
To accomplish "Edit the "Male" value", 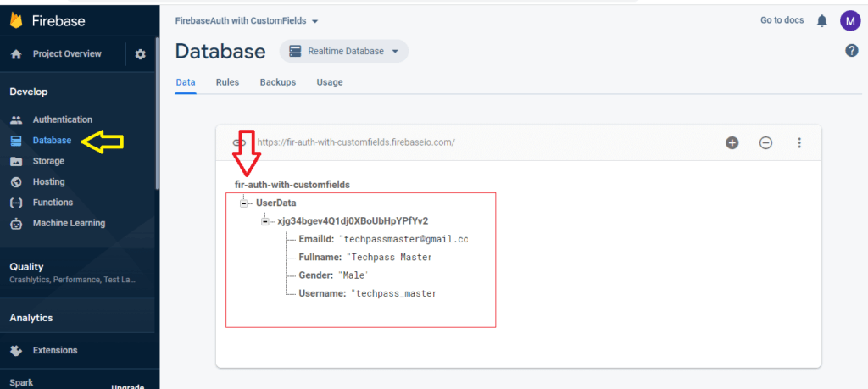I will pyautogui.click(x=353, y=275).
